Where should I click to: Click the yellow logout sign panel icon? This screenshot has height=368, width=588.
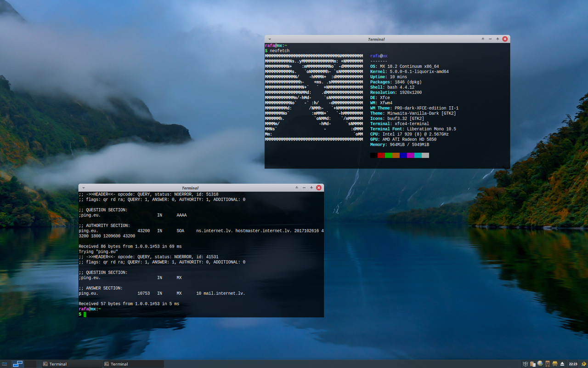pyautogui.click(x=584, y=364)
